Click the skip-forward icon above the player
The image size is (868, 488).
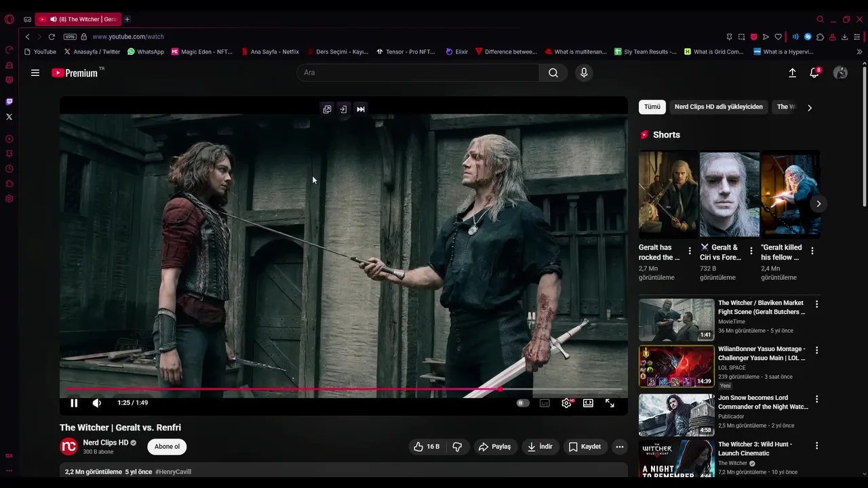pos(361,109)
